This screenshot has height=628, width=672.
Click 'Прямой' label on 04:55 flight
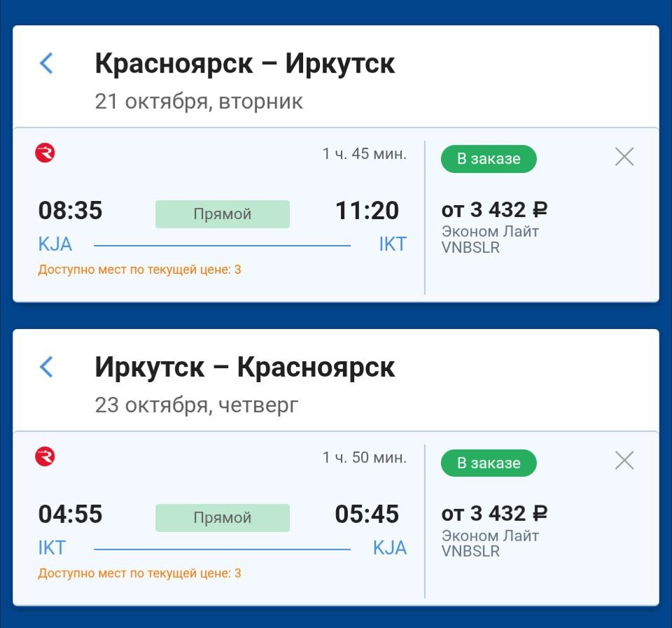(x=222, y=518)
